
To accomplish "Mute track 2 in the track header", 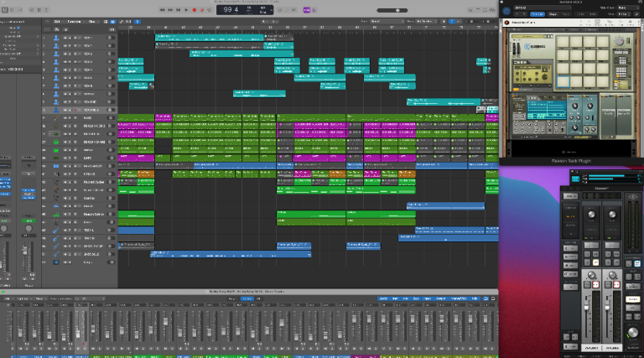I will tap(65, 45).
